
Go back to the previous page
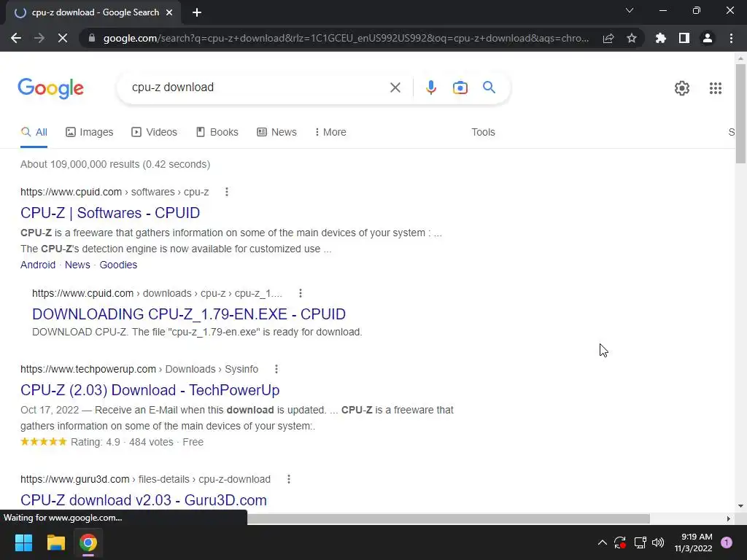(16, 38)
